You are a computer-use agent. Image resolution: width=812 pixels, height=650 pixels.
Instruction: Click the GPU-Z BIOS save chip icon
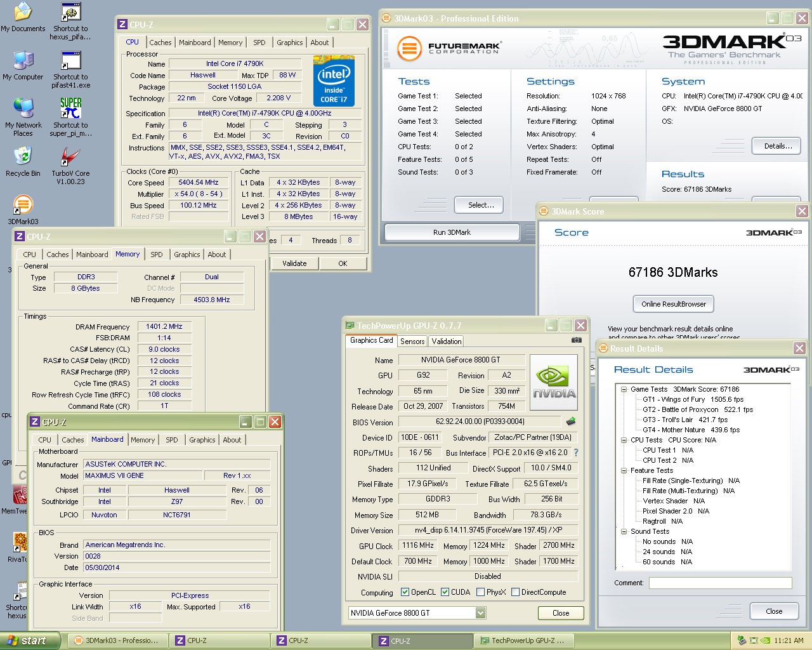[x=571, y=421]
